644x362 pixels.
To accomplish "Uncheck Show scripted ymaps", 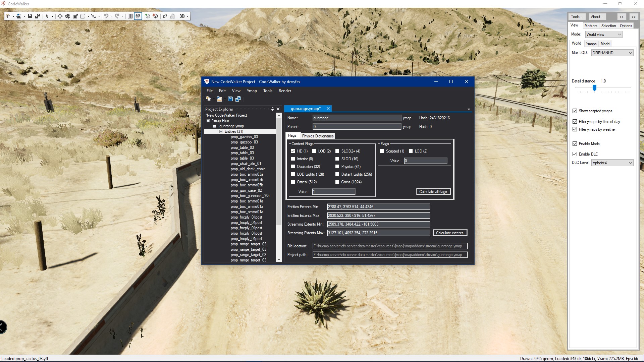I will [575, 111].
